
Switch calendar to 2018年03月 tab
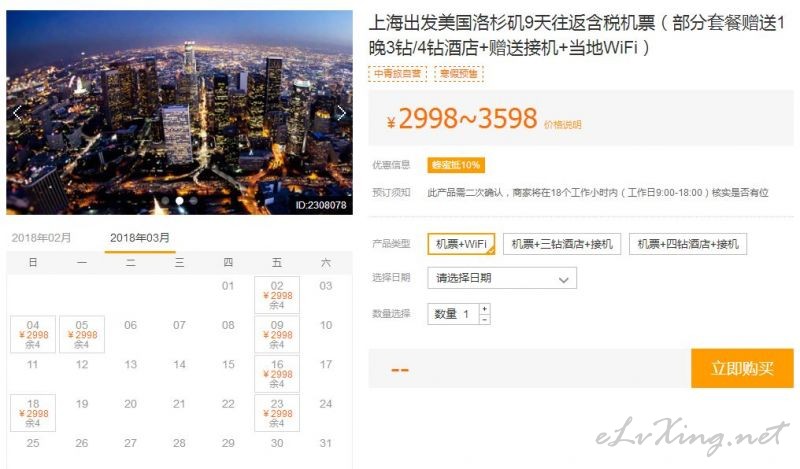140,238
